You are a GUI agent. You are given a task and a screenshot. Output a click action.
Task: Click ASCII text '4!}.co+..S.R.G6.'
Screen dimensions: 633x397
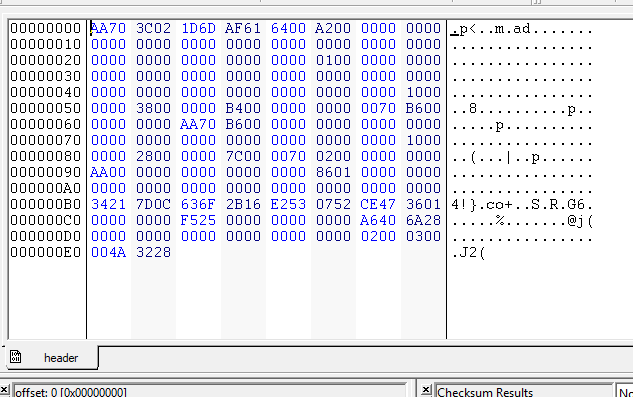(522, 205)
